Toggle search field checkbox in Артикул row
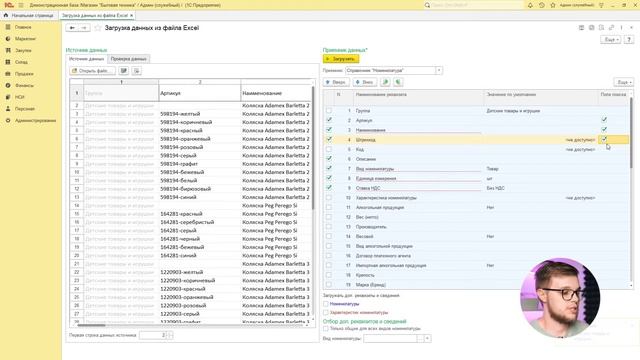640x360 pixels. point(604,120)
